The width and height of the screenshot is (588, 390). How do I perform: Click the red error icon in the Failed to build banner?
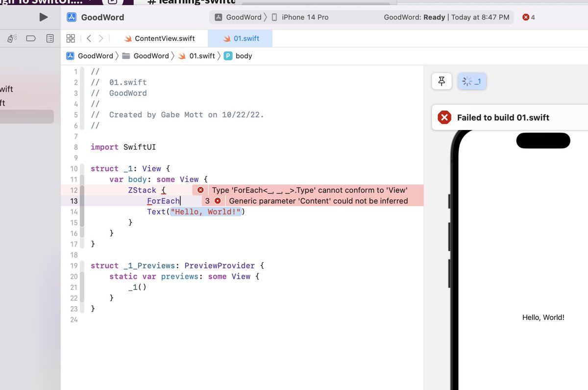pos(444,117)
